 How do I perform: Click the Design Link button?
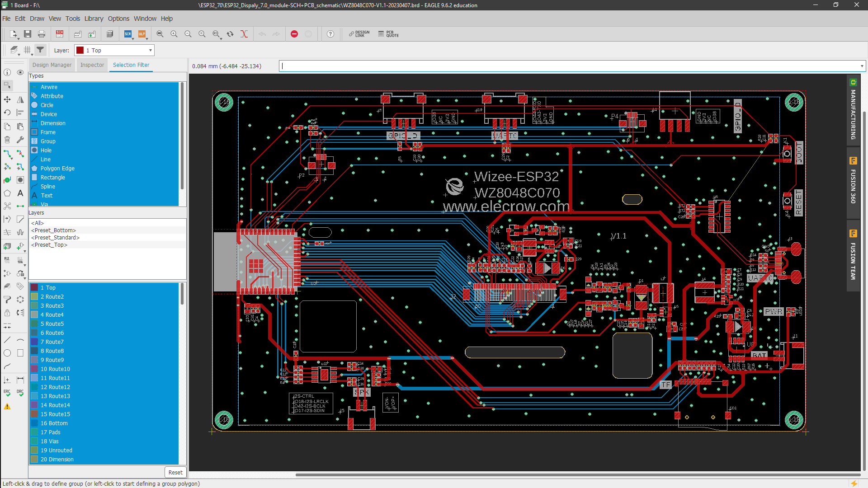(x=359, y=34)
